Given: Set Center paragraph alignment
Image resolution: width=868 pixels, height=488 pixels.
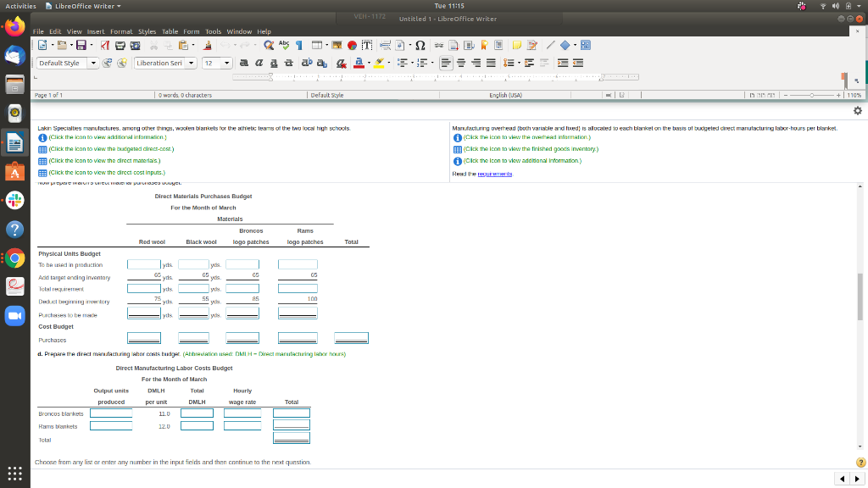Looking at the screenshot, I should click(x=461, y=63).
